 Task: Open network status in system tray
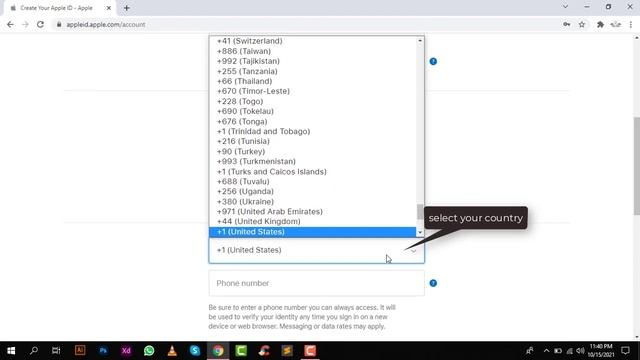pyautogui.click(x=569, y=351)
